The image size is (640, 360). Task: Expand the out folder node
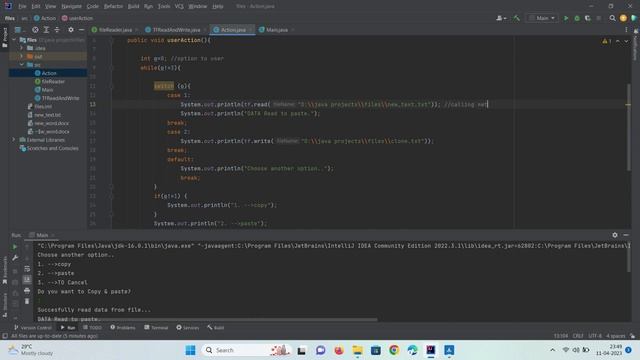tap(22, 56)
